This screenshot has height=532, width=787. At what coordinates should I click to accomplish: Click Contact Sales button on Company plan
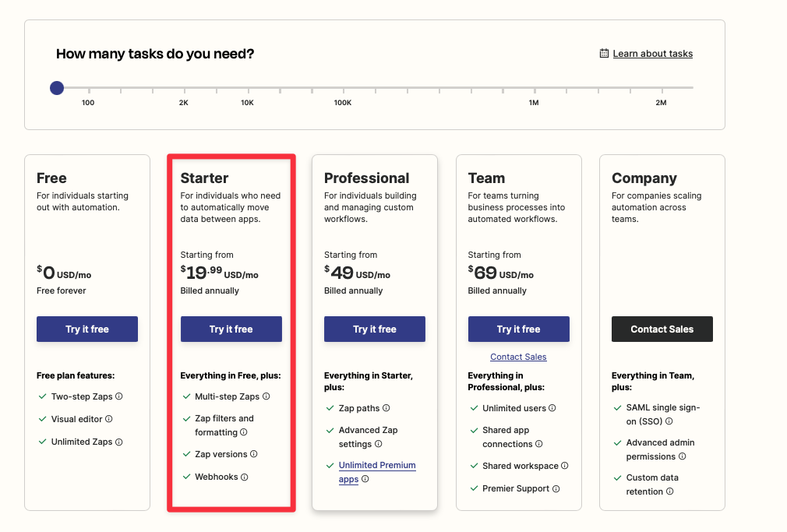point(662,329)
